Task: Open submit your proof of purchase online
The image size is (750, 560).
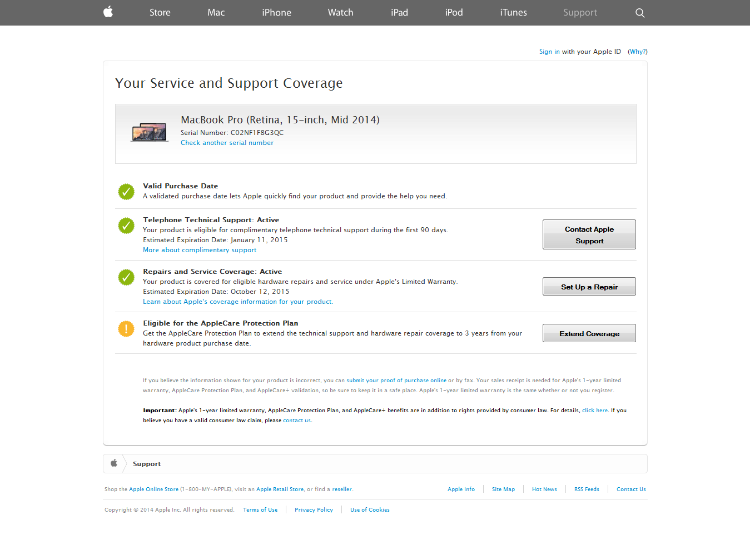Action: tap(396, 381)
